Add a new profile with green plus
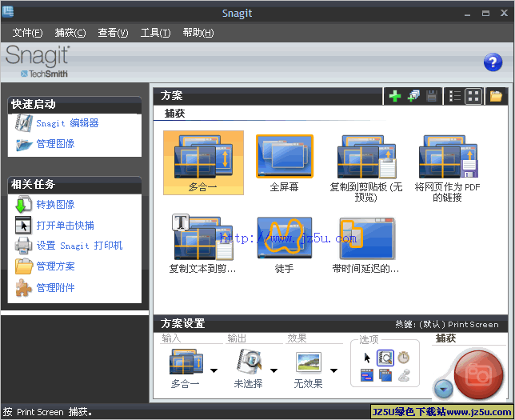Screen dimensions: 515x420 click(x=394, y=96)
